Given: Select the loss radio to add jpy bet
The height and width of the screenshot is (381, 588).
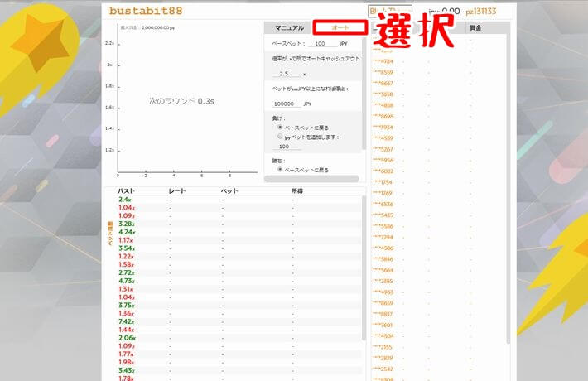Looking at the screenshot, I should tap(281, 137).
